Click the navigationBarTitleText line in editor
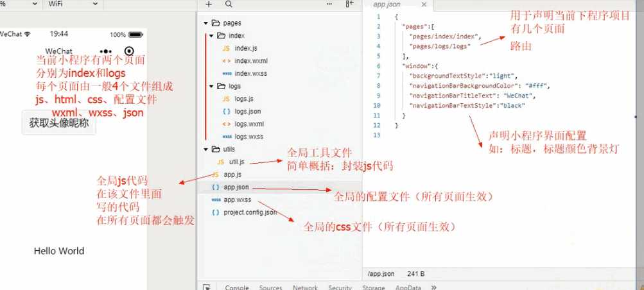 pos(473,96)
